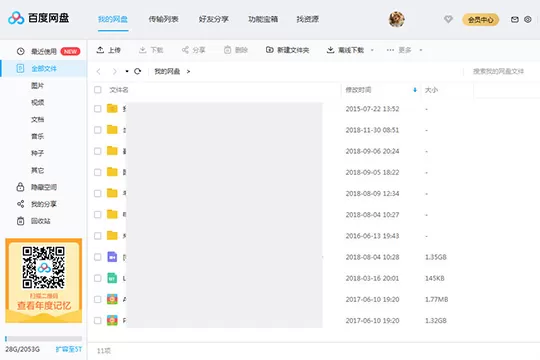Click the new folder (新建文件夹) icon
The image size is (540, 360).
point(270,50)
